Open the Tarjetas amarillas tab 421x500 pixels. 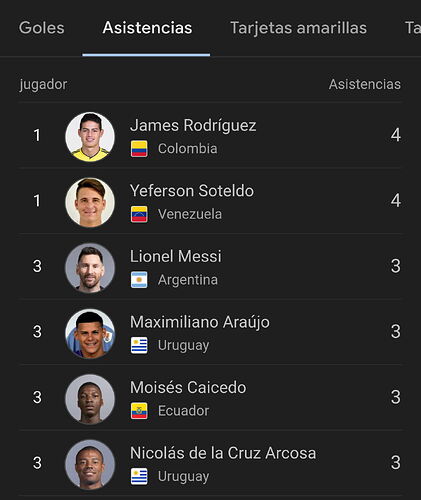coord(298,28)
